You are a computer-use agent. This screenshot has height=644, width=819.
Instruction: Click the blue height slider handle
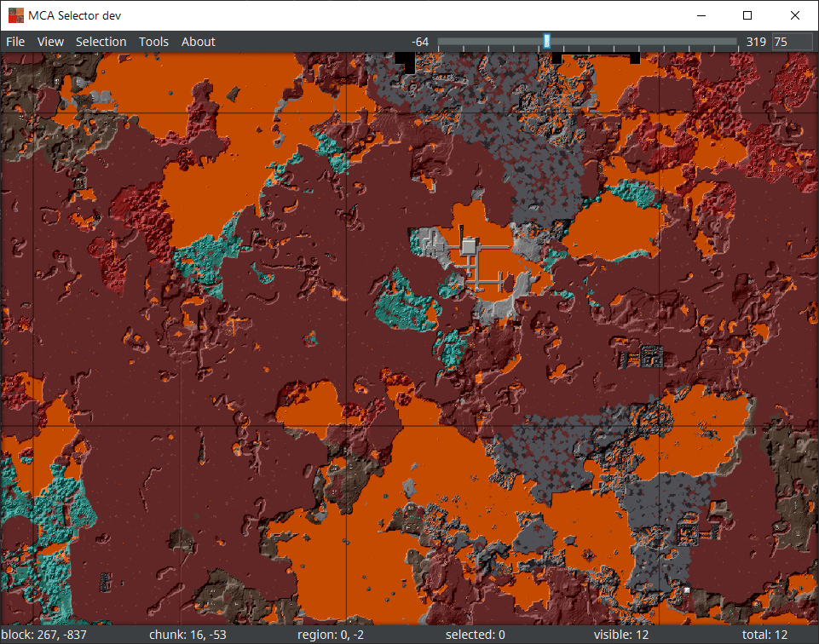545,41
